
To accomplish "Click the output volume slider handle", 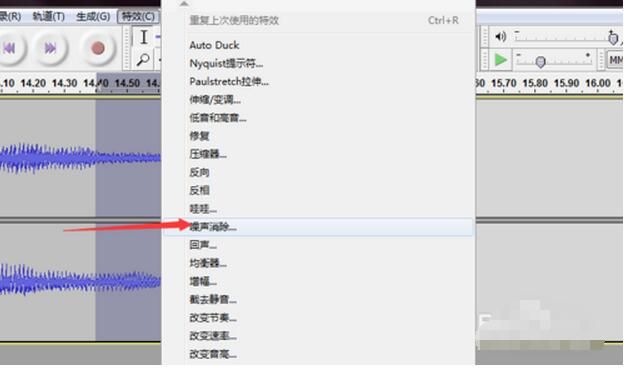I will [612, 38].
